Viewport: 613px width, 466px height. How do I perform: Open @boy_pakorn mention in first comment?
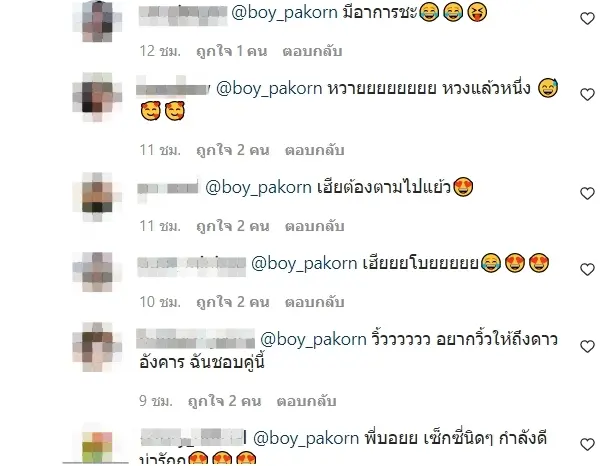tap(285, 13)
